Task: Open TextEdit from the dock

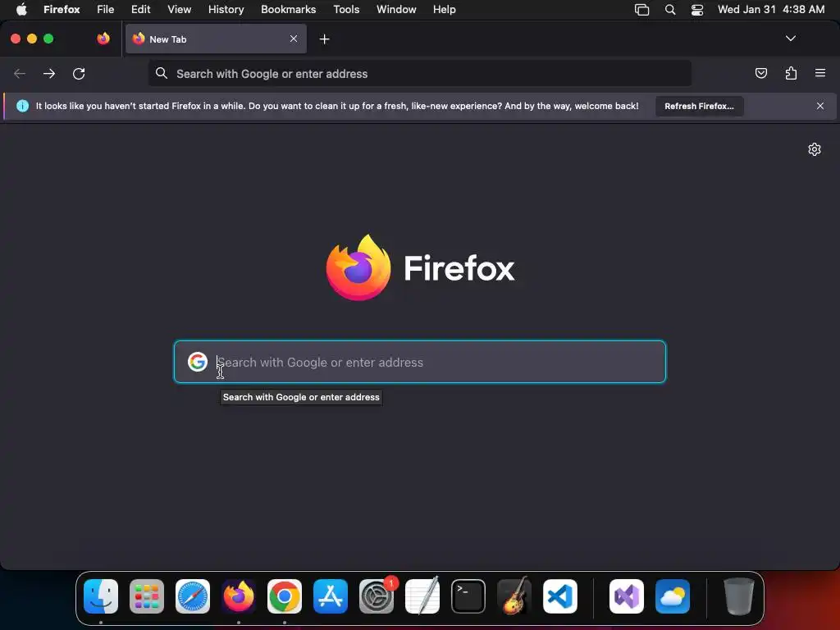Action: [422, 596]
